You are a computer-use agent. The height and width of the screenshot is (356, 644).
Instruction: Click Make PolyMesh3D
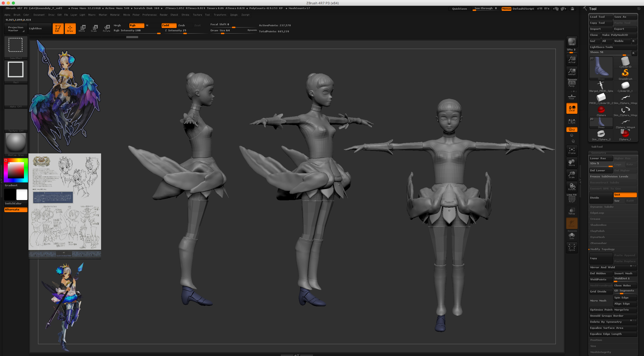click(x=619, y=35)
